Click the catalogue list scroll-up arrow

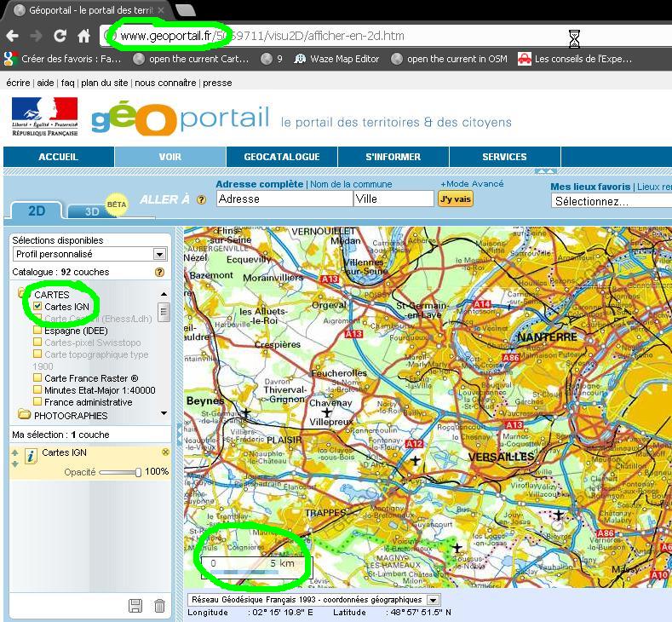[x=164, y=294]
